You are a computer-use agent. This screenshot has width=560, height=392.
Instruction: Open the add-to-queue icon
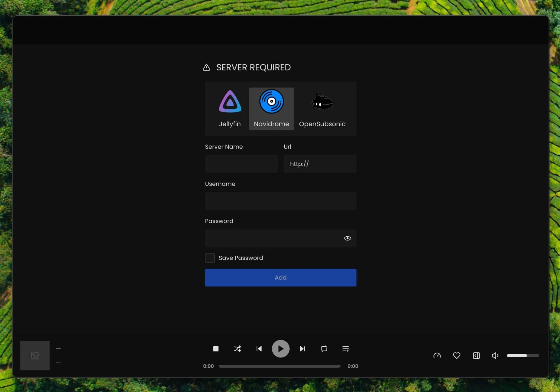[x=345, y=349]
